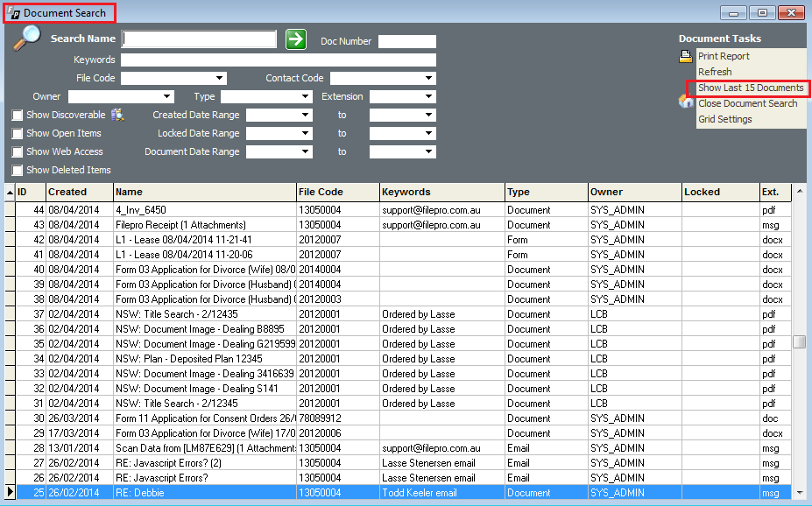
Task: Sort by the Ext. column header
Action: pyautogui.click(x=775, y=192)
